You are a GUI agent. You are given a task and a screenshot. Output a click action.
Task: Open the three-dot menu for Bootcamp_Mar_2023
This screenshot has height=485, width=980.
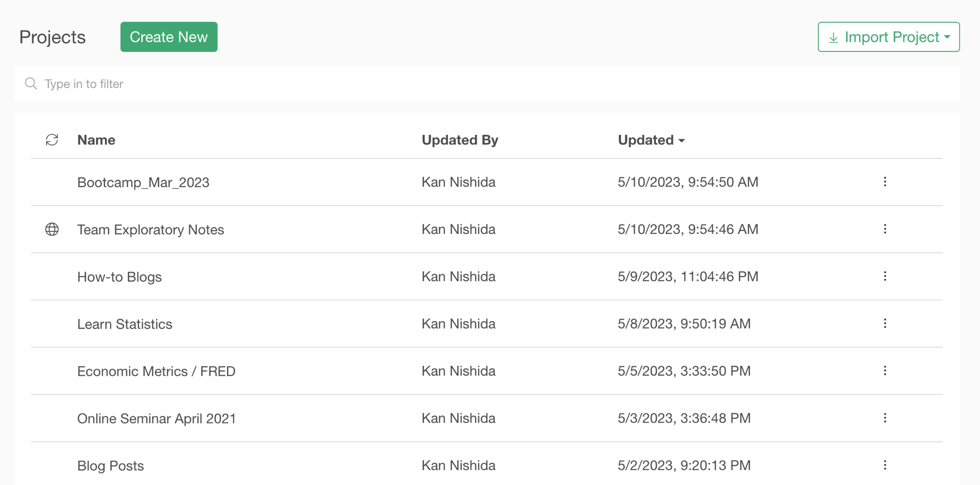(885, 182)
